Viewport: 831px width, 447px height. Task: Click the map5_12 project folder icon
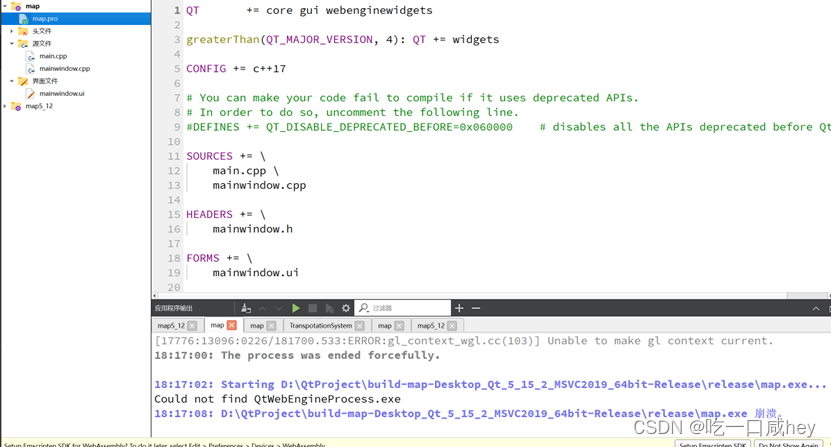16,106
